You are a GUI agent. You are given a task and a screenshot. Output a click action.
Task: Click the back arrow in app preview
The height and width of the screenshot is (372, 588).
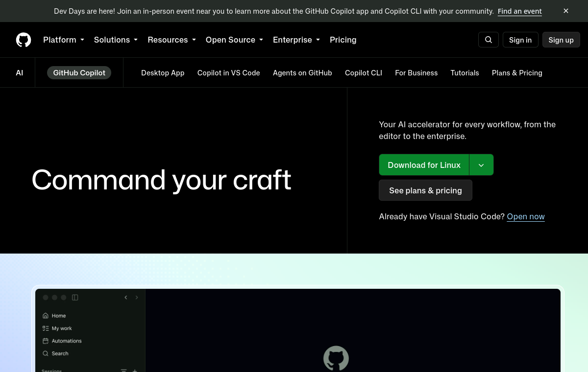tap(126, 297)
